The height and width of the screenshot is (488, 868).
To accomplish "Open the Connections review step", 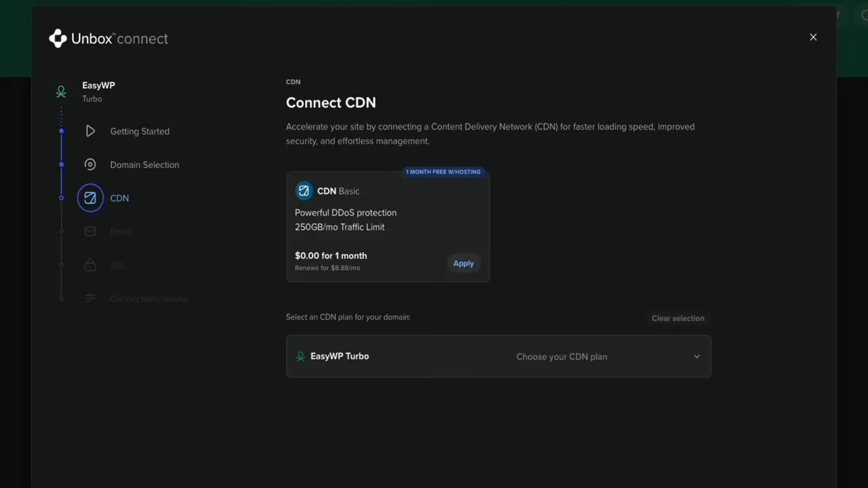I will 149,299.
